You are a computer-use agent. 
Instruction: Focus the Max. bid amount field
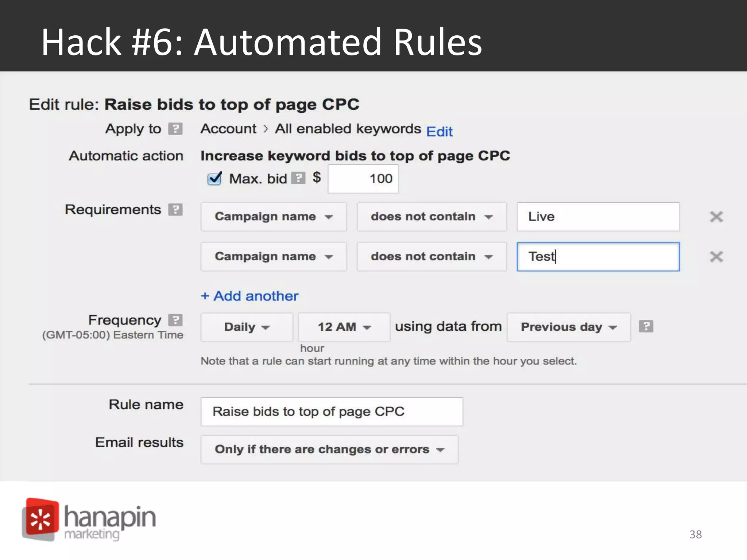click(363, 179)
